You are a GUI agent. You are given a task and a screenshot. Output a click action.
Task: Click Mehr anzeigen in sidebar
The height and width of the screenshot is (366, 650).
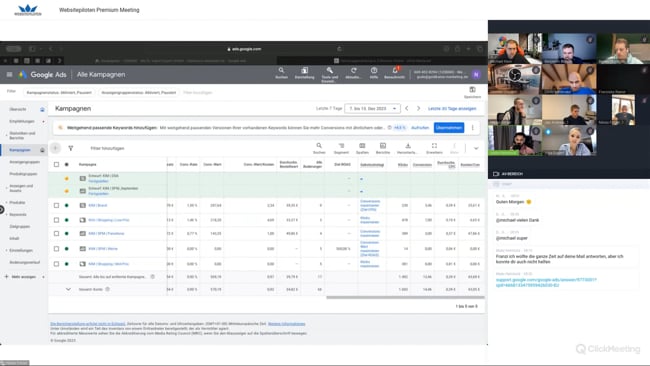pyautogui.click(x=24, y=277)
